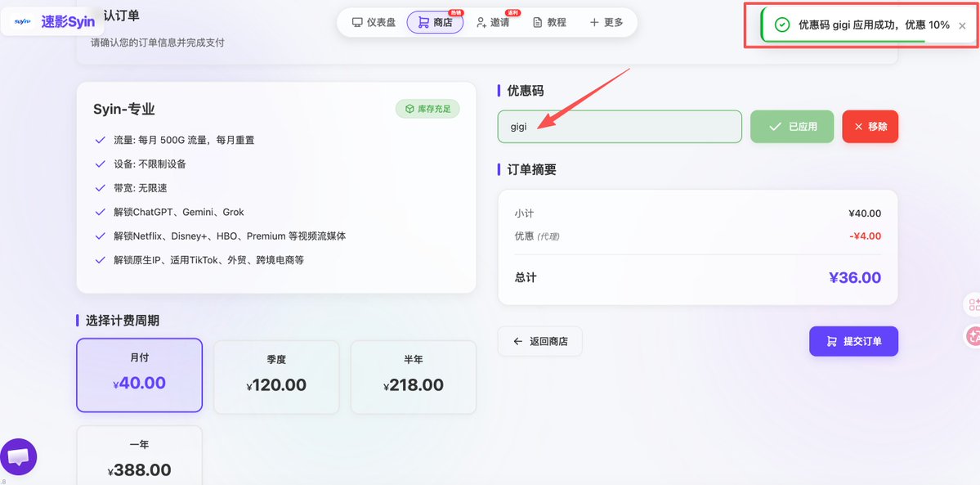Click the 优惠 (代理) label
Image resolution: width=980 pixels, height=485 pixels.
coord(537,236)
